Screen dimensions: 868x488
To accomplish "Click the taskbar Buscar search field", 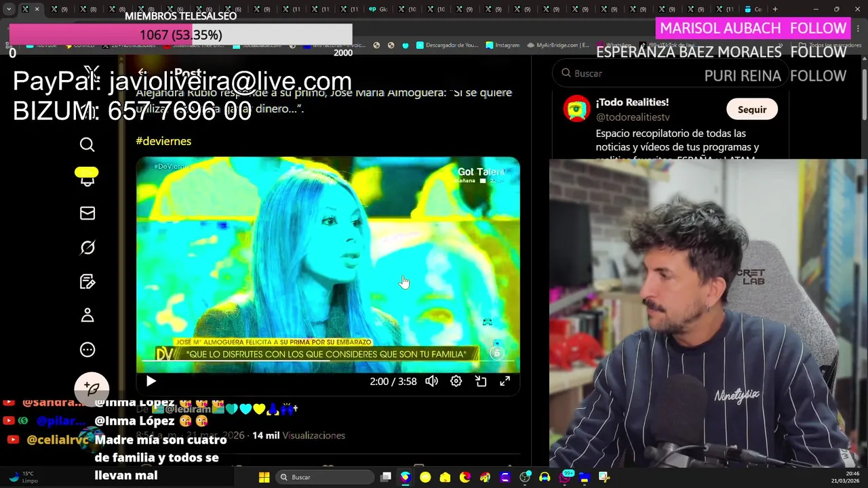I will [x=325, y=477].
